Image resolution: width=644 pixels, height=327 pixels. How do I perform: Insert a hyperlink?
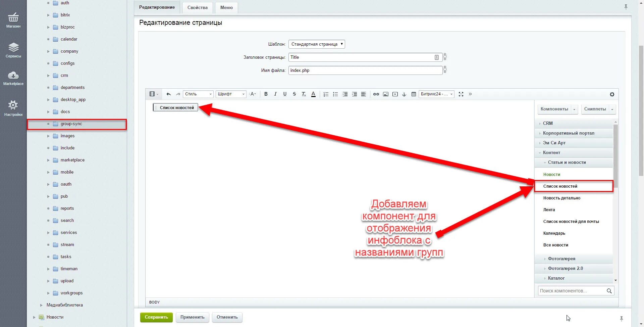376,94
